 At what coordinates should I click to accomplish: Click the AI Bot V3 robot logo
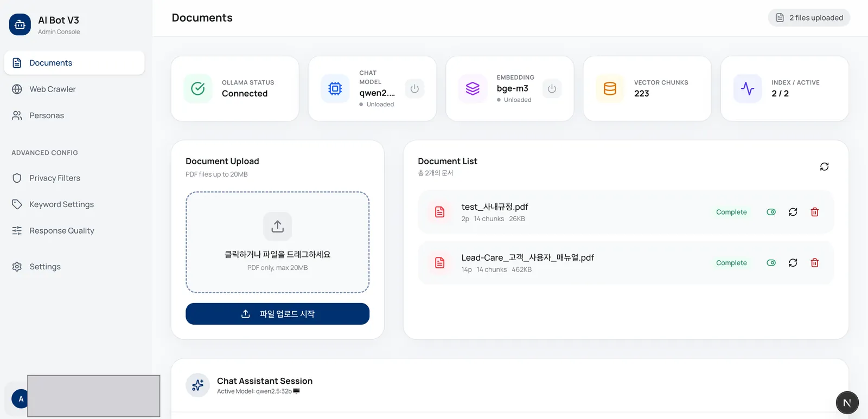(x=20, y=24)
